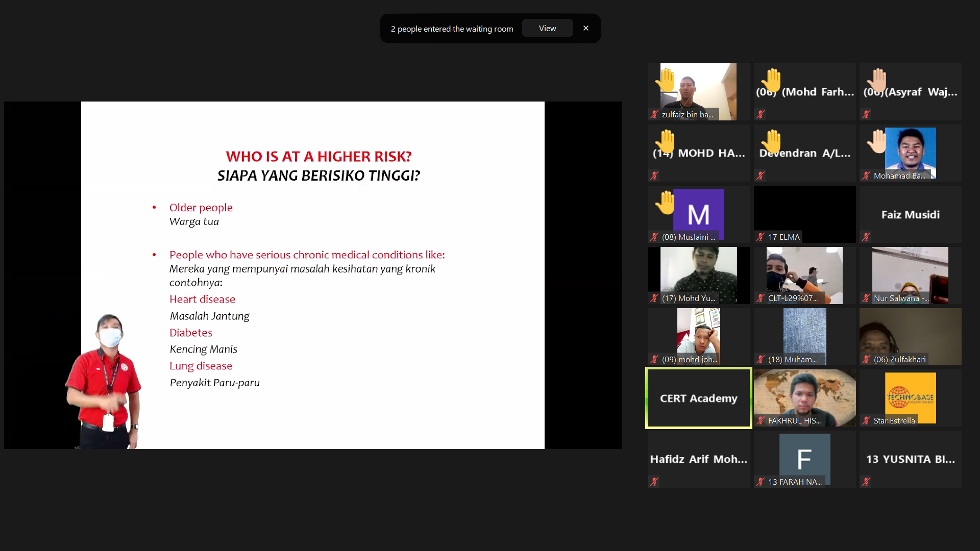Select Mohamad Ba profile picture tile
Viewport: 980px width, 551px height.
(x=911, y=153)
